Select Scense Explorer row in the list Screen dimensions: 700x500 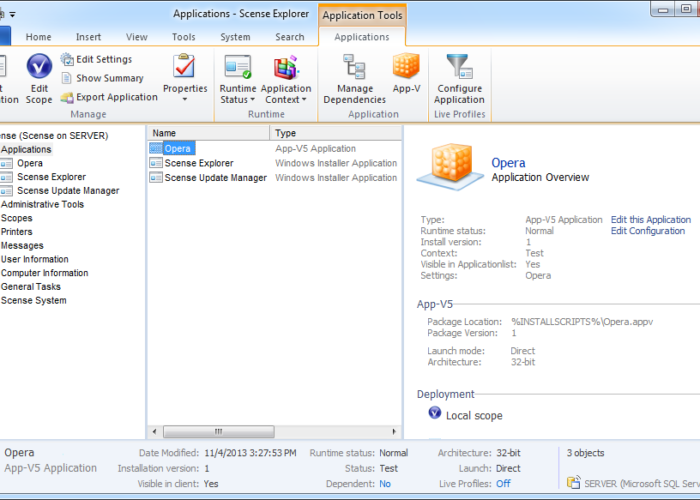[x=198, y=163]
